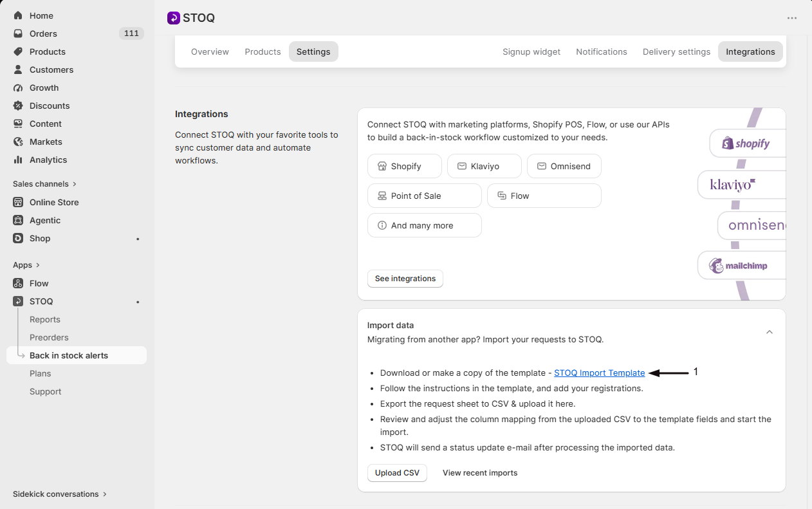812x509 pixels.
Task: Click the Shop bag icon
Action: pos(18,238)
